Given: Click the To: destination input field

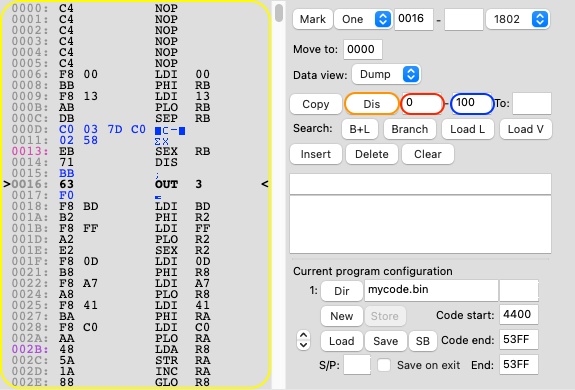Looking at the screenshot, I should point(532,104).
